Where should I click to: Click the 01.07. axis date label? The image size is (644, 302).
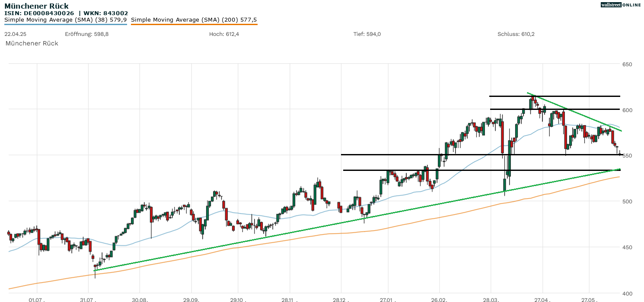(36, 299)
